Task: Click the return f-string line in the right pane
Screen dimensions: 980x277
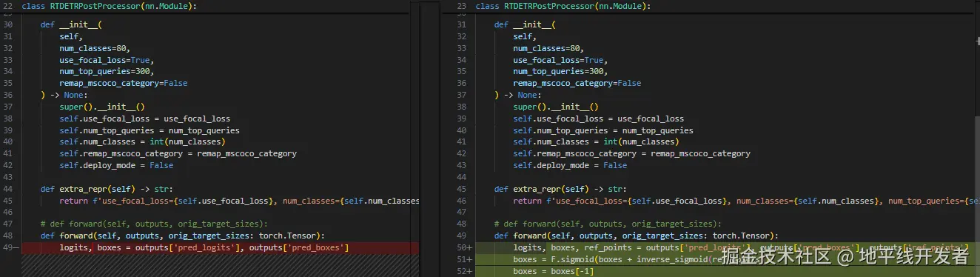Action: (743, 201)
